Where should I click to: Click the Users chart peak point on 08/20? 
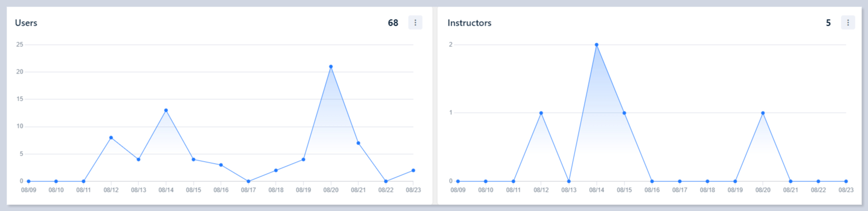(x=331, y=66)
